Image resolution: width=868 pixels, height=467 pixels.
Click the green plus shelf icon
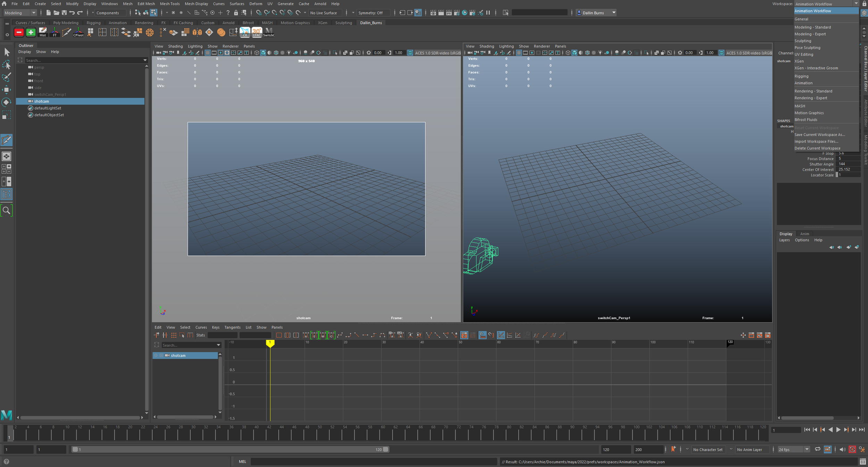31,32
